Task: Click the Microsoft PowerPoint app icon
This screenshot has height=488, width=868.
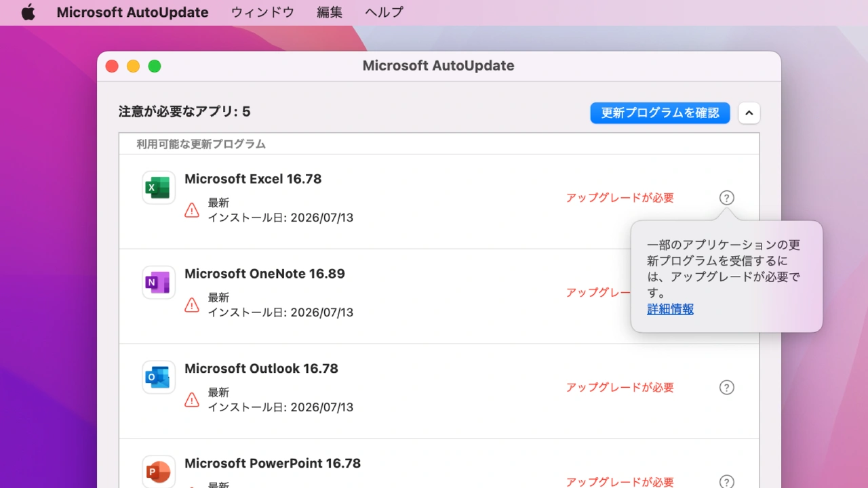Action: pyautogui.click(x=159, y=472)
